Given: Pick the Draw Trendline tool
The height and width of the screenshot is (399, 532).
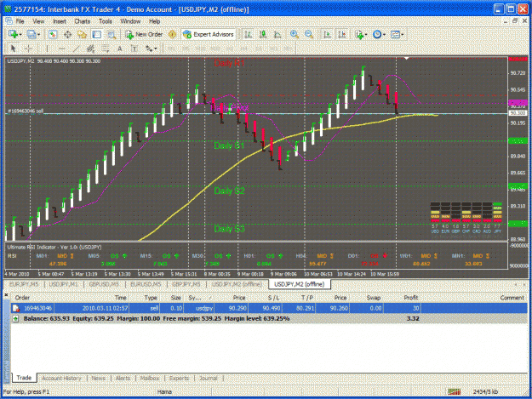Looking at the screenshot, I should click(x=76, y=48).
